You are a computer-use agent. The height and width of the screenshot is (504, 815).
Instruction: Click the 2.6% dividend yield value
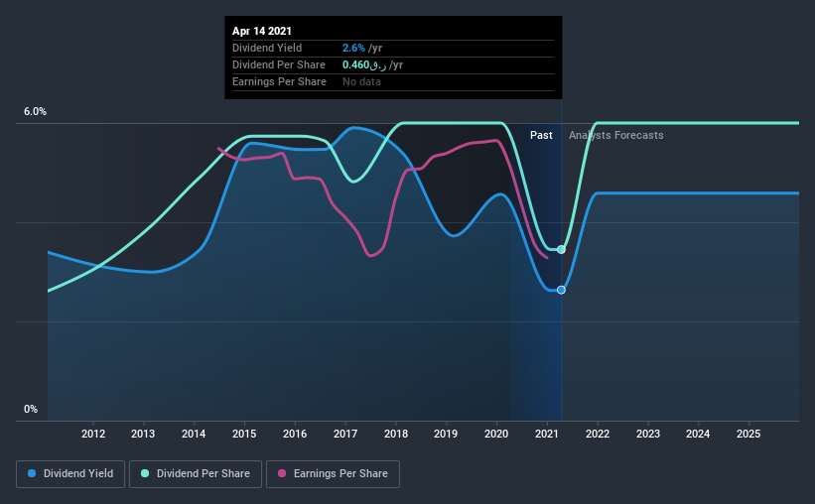pyautogui.click(x=353, y=48)
